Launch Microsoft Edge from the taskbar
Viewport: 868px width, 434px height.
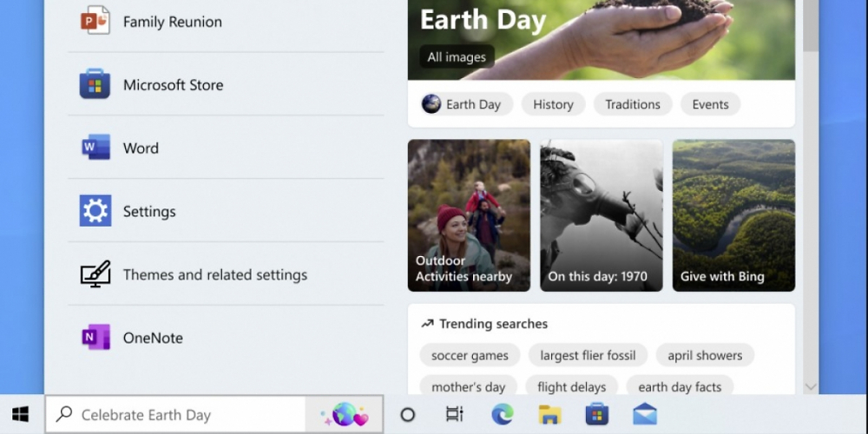(502, 414)
